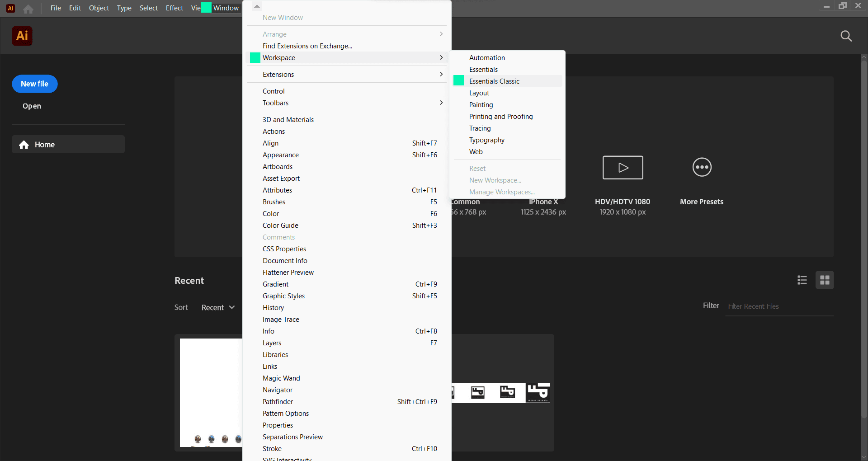The width and height of the screenshot is (868, 461).
Task: Expand the Arrange submenu arrow
Action: point(441,34)
